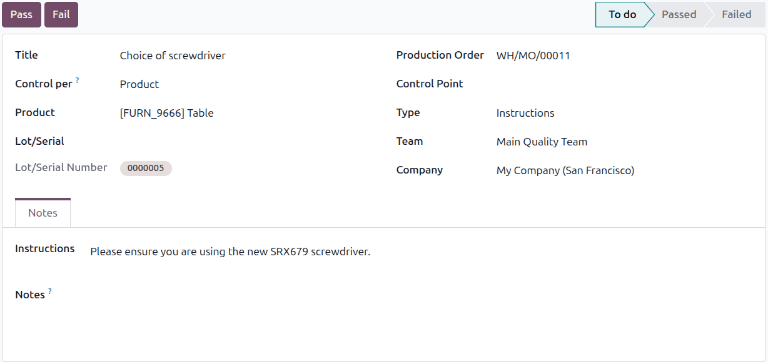This screenshot has height=362, width=768.
Task: Open the [FURN_9666] Table product link
Action: point(167,113)
